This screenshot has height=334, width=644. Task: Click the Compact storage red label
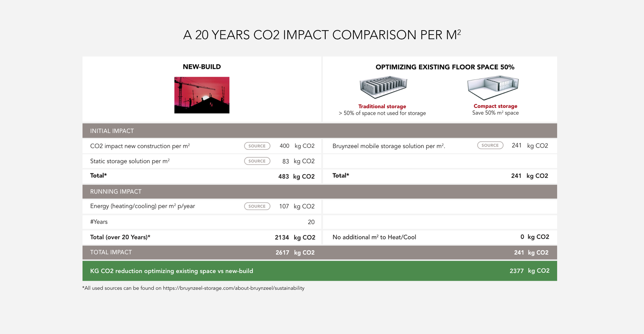(495, 106)
